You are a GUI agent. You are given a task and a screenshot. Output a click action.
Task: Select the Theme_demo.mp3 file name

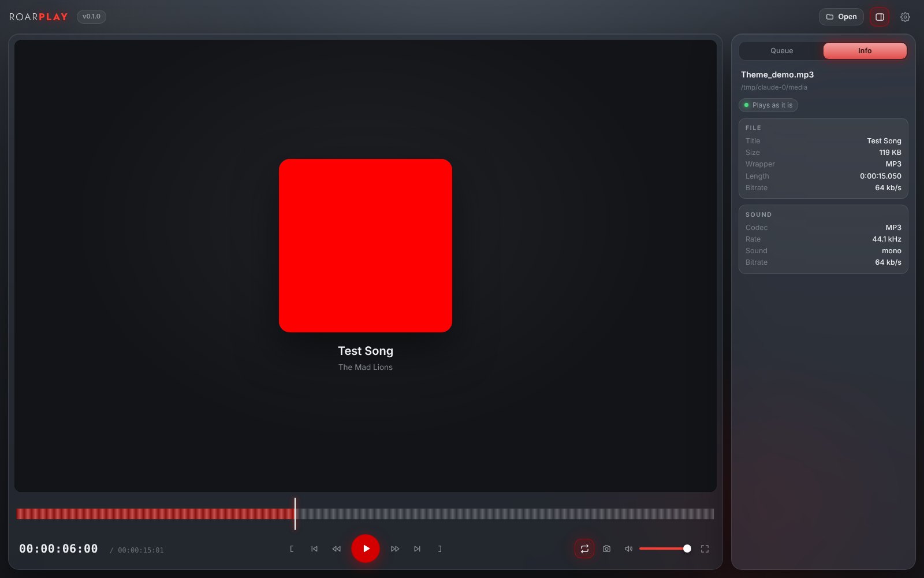pyautogui.click(x=777, y=75)
